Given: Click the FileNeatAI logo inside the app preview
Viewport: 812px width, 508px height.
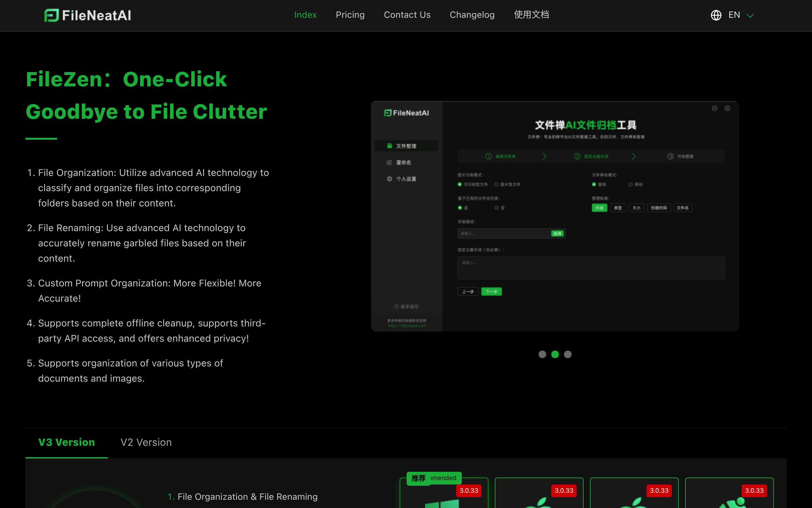Looking at the screenshot, I should click(406, 113).
